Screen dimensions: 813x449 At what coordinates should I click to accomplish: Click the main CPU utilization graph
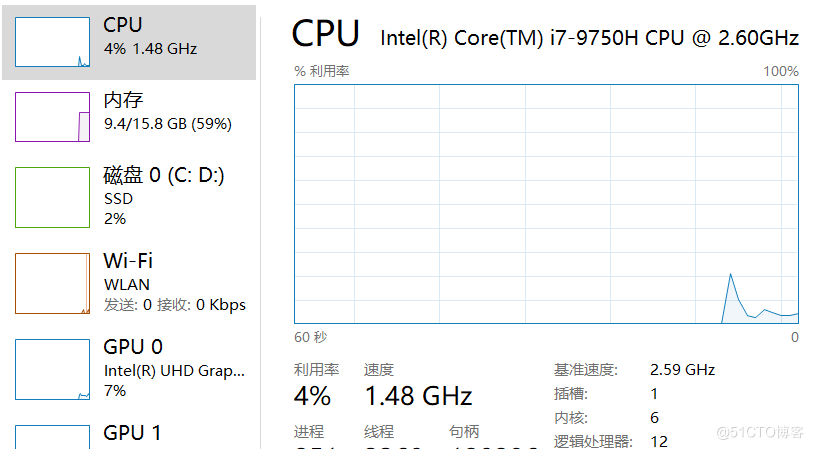[546, 204]
